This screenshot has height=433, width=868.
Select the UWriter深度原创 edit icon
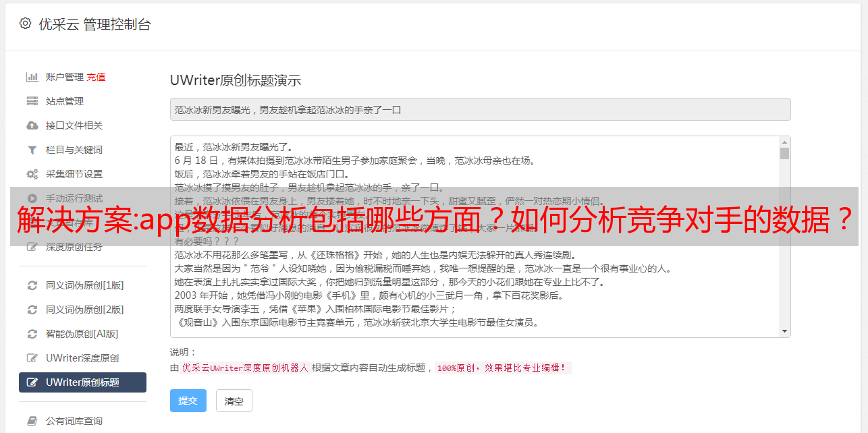coord(32,358)
